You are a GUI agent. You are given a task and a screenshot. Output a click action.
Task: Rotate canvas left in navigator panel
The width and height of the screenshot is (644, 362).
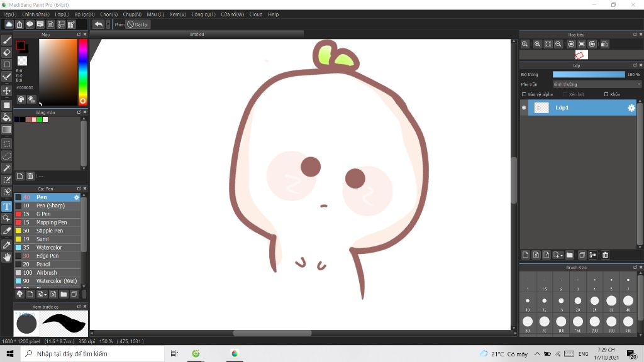pyautogui.click(x=571, y=44)
